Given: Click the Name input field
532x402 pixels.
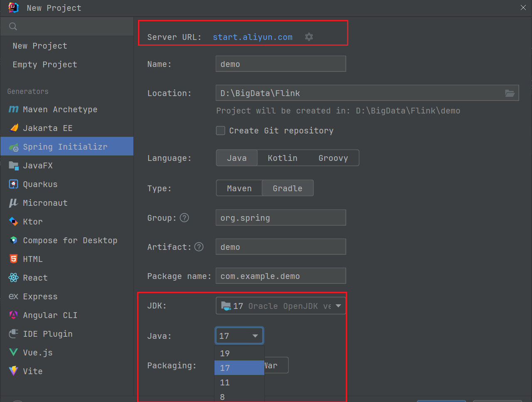Looking at the screenshot, I should (281, 64).
